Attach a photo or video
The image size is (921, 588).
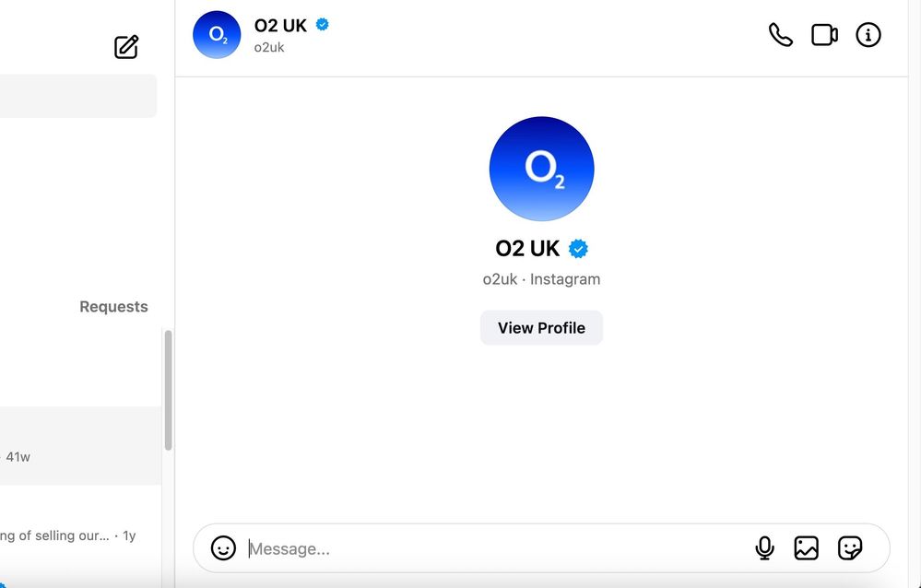tap(807, 548)
